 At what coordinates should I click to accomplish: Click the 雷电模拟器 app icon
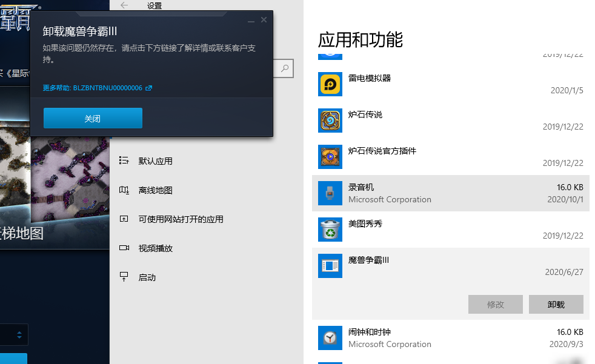[330, 84]
